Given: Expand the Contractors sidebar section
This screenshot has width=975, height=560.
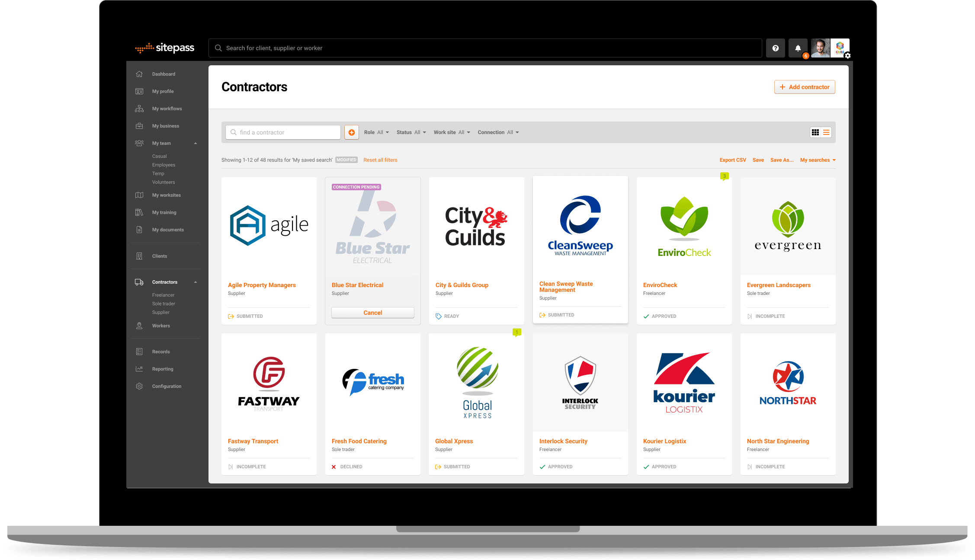Looking at the screenshot, I should [196, 282].
